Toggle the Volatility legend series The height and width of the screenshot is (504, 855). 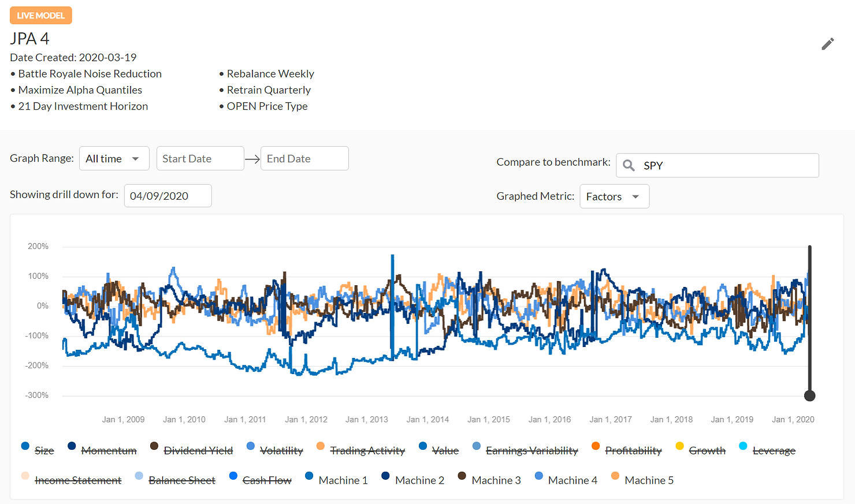[274, 450]
